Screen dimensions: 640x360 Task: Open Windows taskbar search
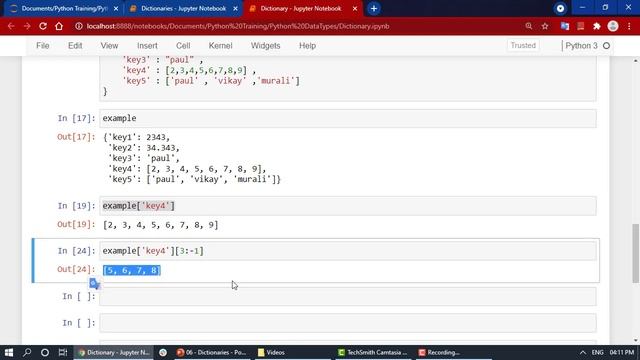pos(27,352)
